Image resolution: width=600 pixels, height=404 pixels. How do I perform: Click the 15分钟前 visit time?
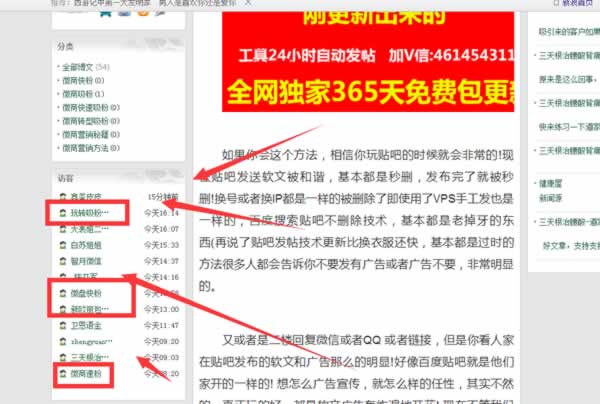tap(163, 197)
